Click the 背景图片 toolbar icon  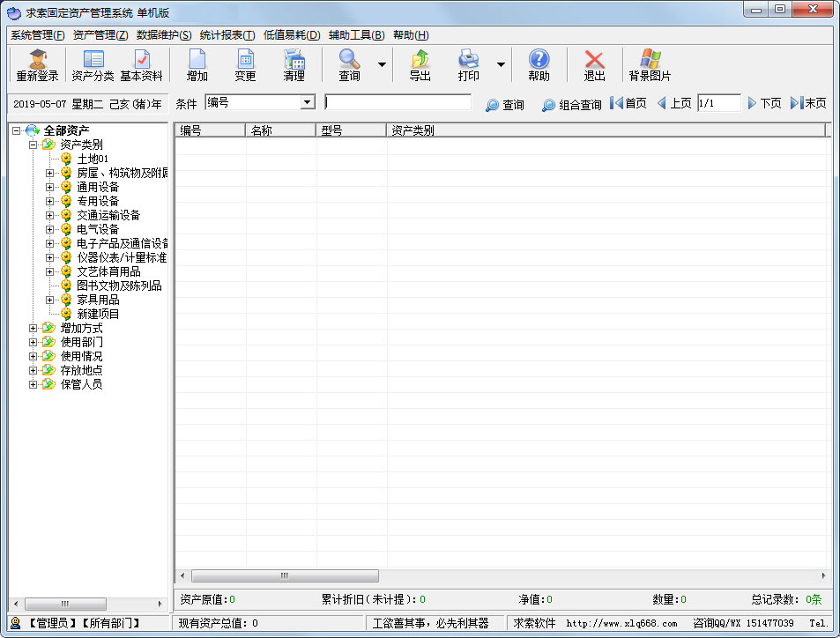tap(650, 64)
